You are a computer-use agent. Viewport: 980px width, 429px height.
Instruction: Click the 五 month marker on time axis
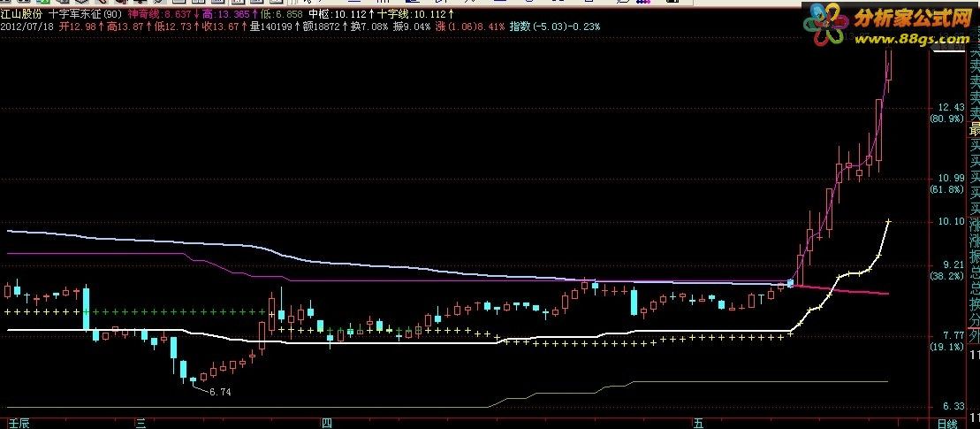click(697, 424)
